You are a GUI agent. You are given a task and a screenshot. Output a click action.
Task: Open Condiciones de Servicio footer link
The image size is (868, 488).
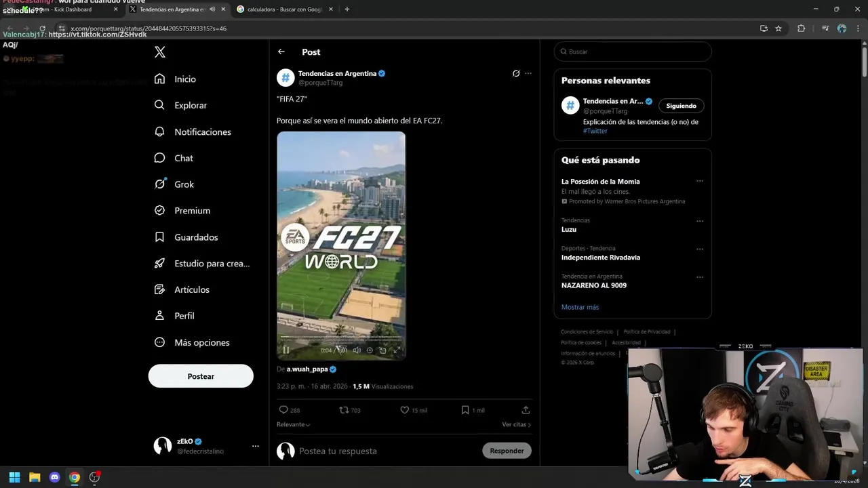point(587,332)
